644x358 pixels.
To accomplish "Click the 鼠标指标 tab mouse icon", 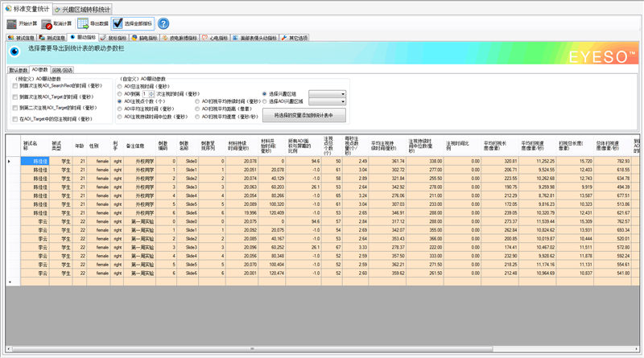I will [104, 38].
